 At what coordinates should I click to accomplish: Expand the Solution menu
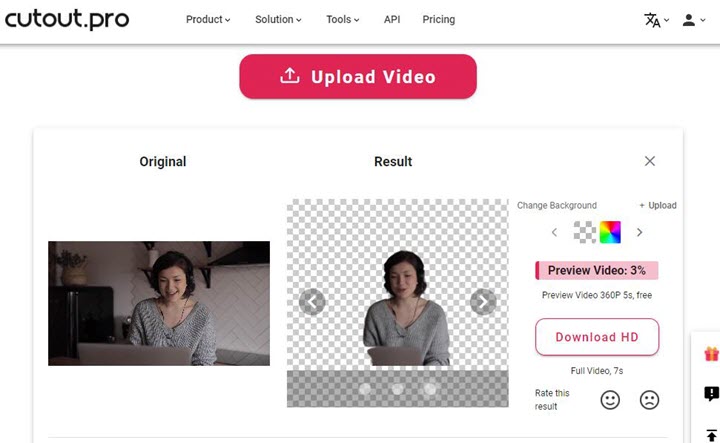click(278, 19)
